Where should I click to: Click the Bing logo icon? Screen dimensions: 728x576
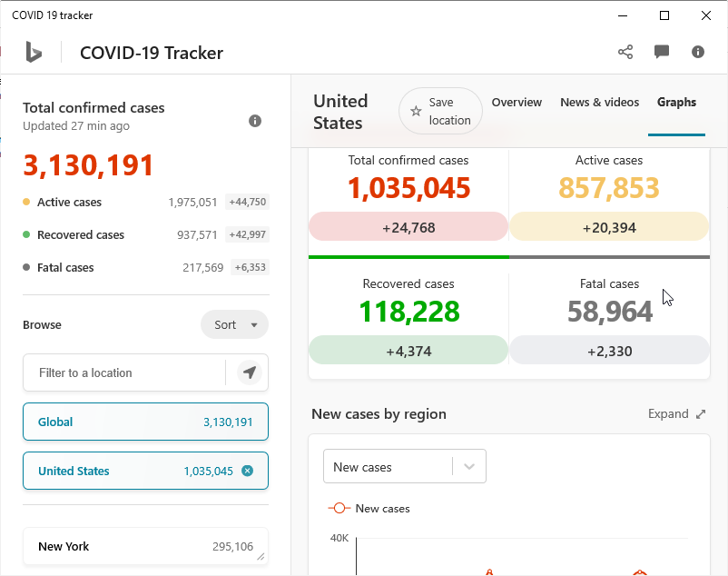34,52
